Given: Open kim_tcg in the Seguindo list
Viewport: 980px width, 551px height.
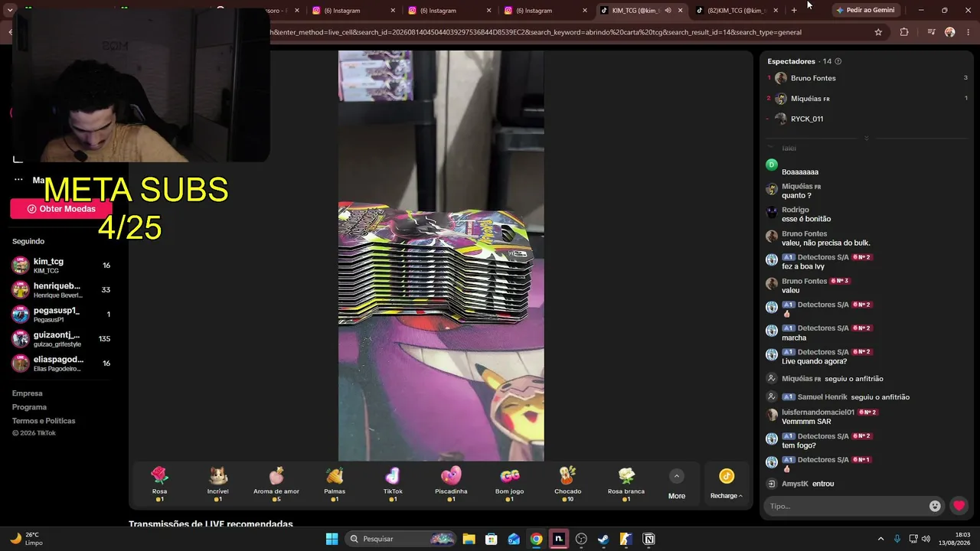Looking at the screenshot, I should (x=61, y=266).
